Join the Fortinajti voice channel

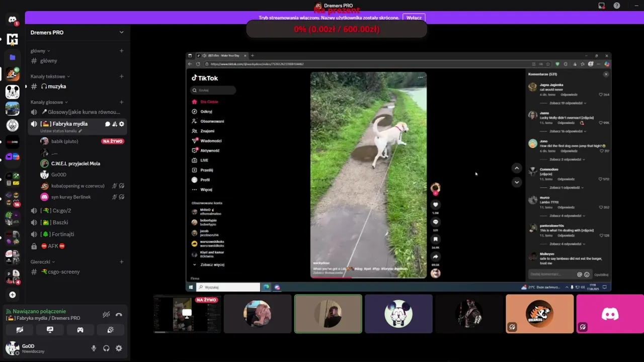tap(77, 234)
